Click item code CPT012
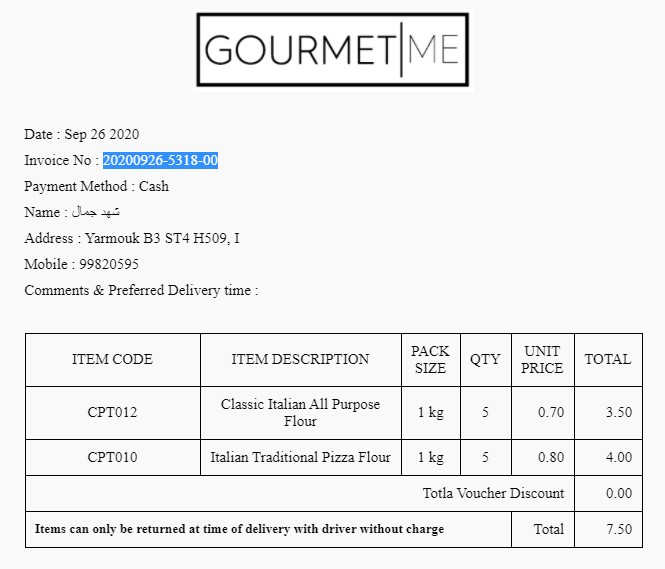This screenshot has height=569, width=665. click(x=112, y=413)
